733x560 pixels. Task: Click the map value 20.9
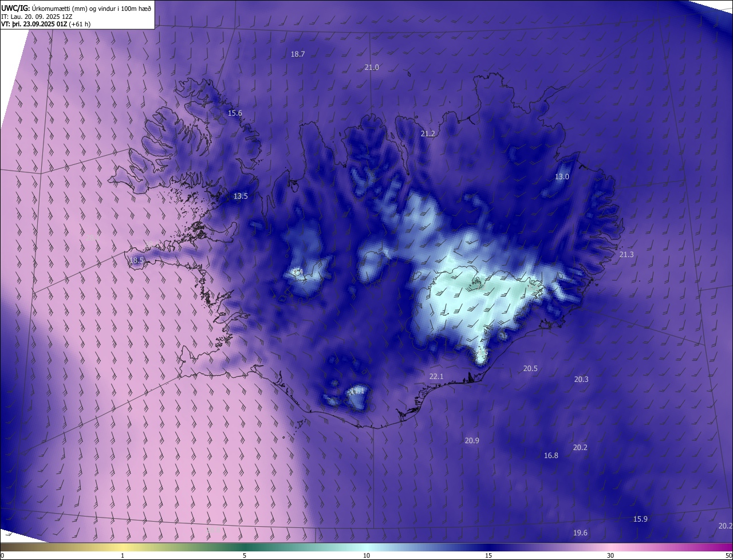click(x=472, y=441)
